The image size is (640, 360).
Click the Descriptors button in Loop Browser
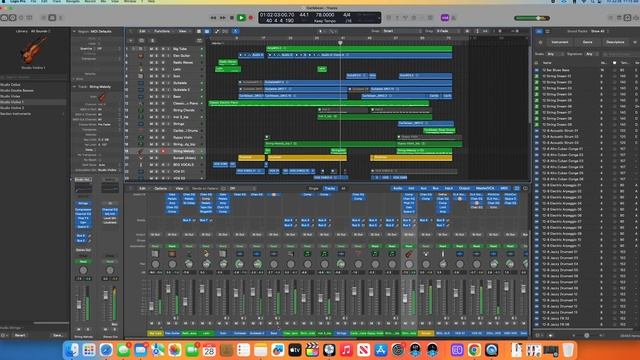point(615,42)
